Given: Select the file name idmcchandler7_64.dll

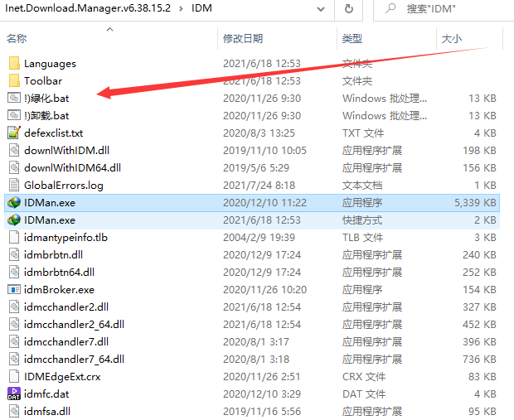Looking at the screenshot, I should (74, 359).
